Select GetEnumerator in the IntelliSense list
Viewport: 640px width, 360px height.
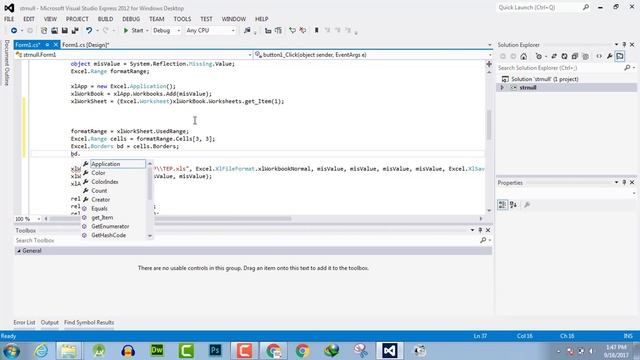tap(110, 227)
